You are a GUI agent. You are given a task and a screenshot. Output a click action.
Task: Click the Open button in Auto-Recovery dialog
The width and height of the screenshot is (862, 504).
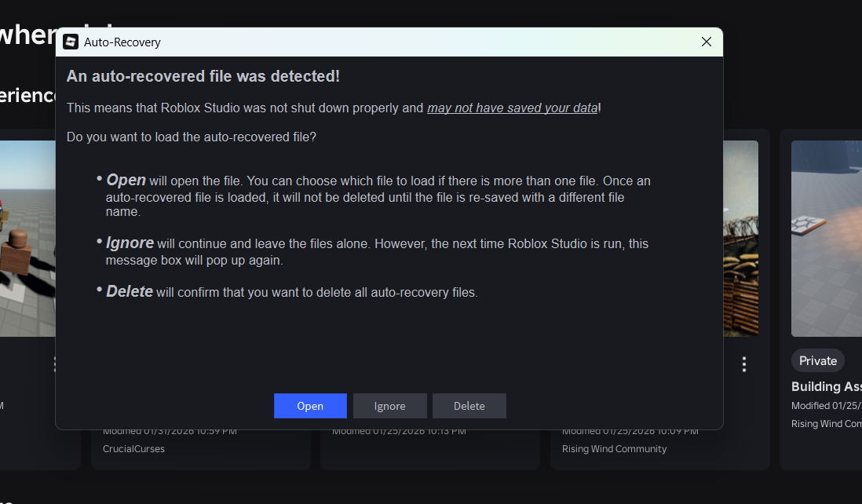click(310, 406)
